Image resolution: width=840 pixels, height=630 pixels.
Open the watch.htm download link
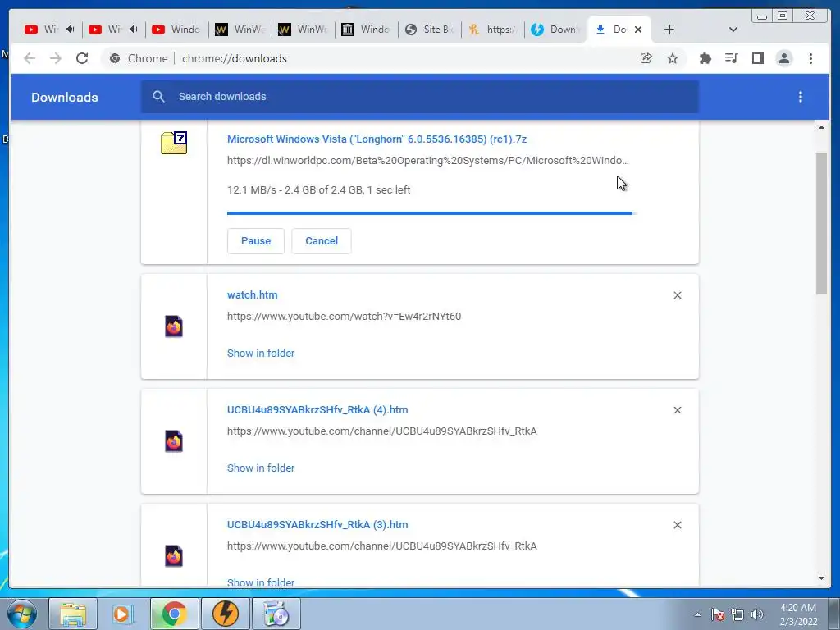point(253,295)
